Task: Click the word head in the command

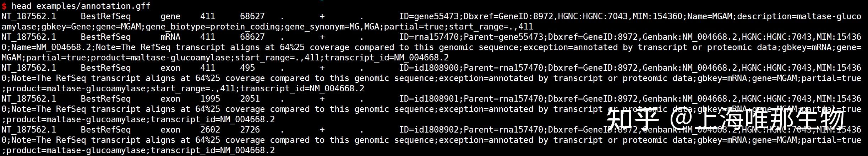Action: [21, 6]
